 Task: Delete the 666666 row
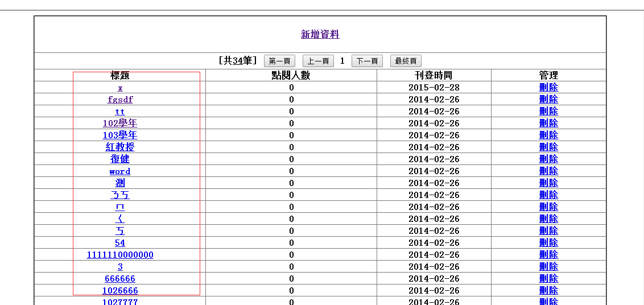548,279
